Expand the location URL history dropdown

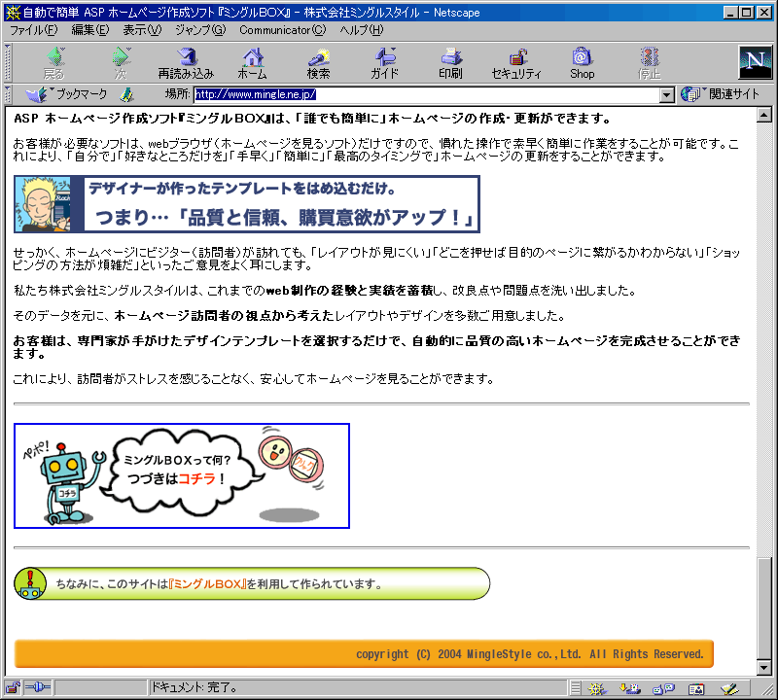tap(667, 94)
